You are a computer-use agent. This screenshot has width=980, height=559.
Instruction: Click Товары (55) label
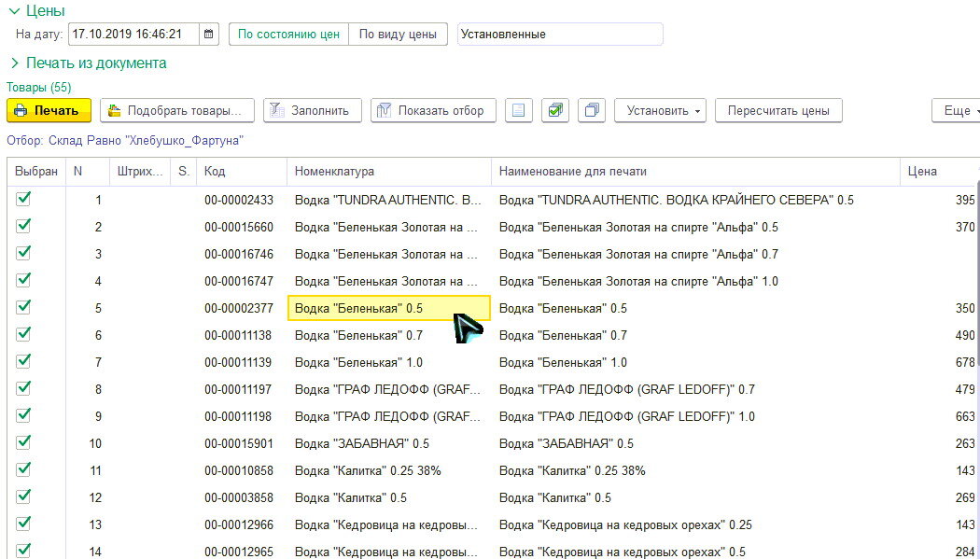pyautogui.click(x=39, y=88)
